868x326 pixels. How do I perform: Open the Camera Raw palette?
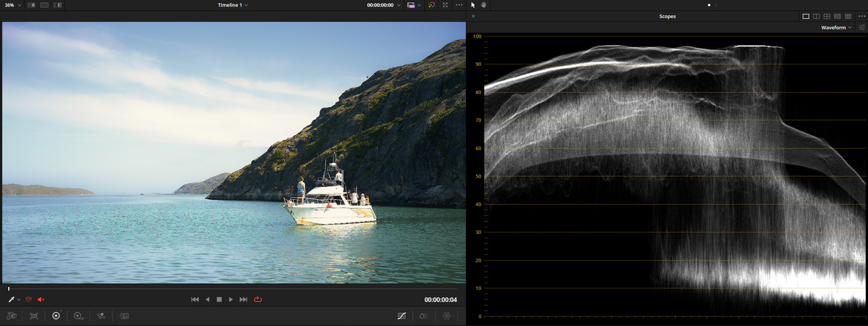[x=12, y=316]
